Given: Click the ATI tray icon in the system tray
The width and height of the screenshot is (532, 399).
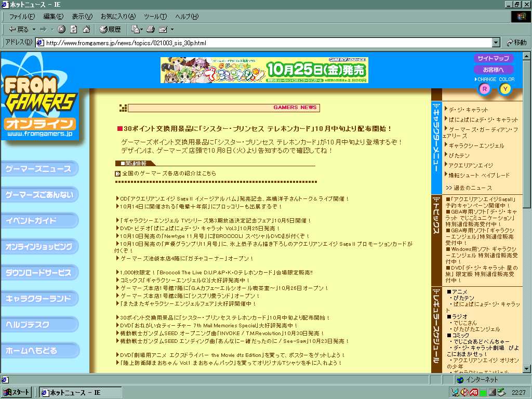Looking at the screenshot, I should [474, 393].
